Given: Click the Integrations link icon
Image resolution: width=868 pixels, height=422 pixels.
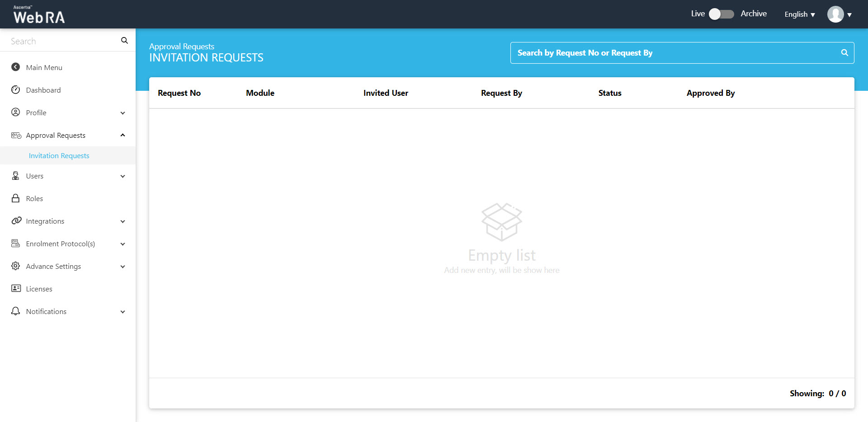Looking at the screenshot, I should coord(16,220).
